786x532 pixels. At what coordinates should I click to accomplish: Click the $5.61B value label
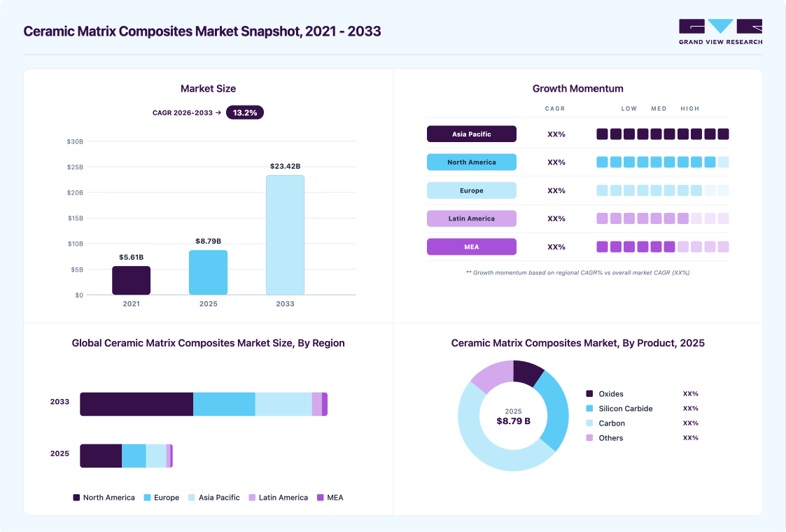(132, 257)
